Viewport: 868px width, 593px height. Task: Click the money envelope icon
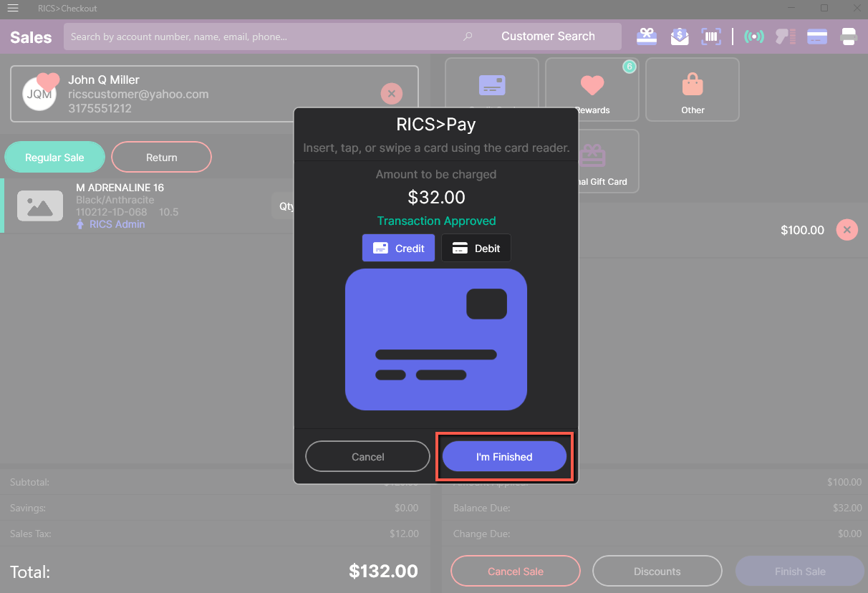coord(679,37)
